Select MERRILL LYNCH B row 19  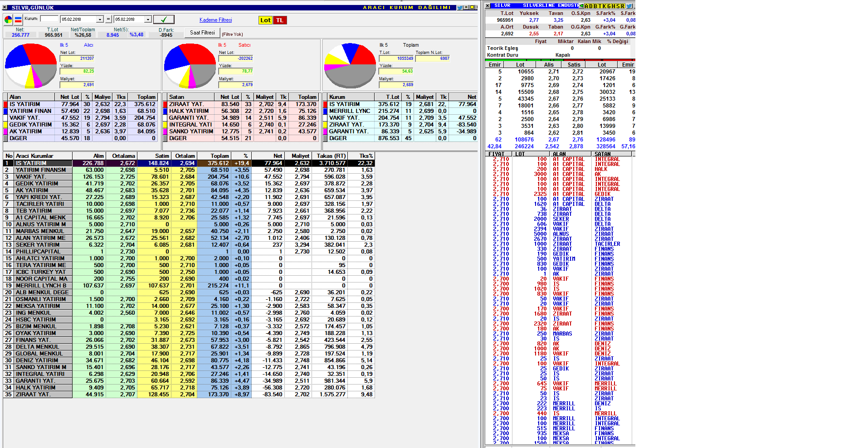189,286
